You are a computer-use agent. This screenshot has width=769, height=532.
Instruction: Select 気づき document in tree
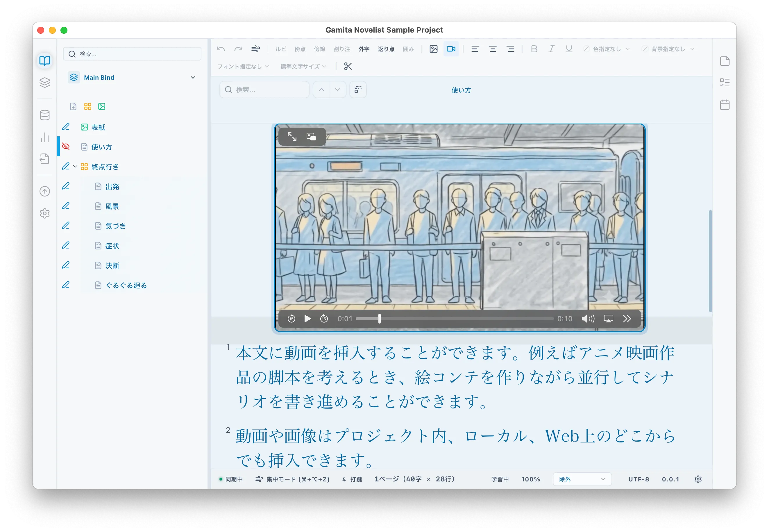(x=115, y=226)
